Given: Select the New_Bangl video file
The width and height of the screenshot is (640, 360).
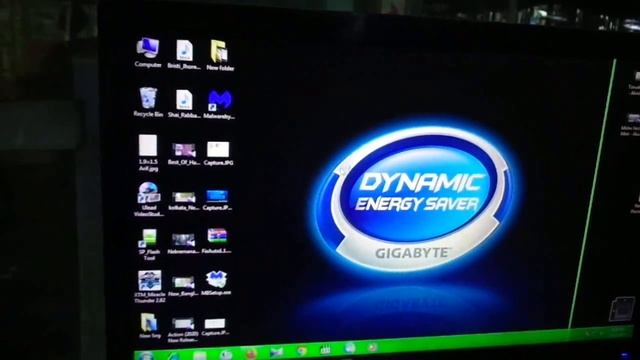Looking at the screenshot, I should [183, 286].
